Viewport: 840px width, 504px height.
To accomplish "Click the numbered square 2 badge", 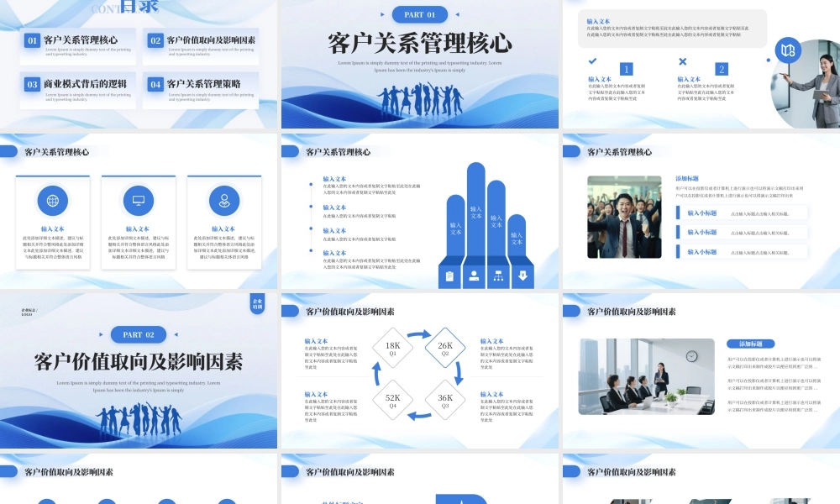I will click(x=722, y=69).
